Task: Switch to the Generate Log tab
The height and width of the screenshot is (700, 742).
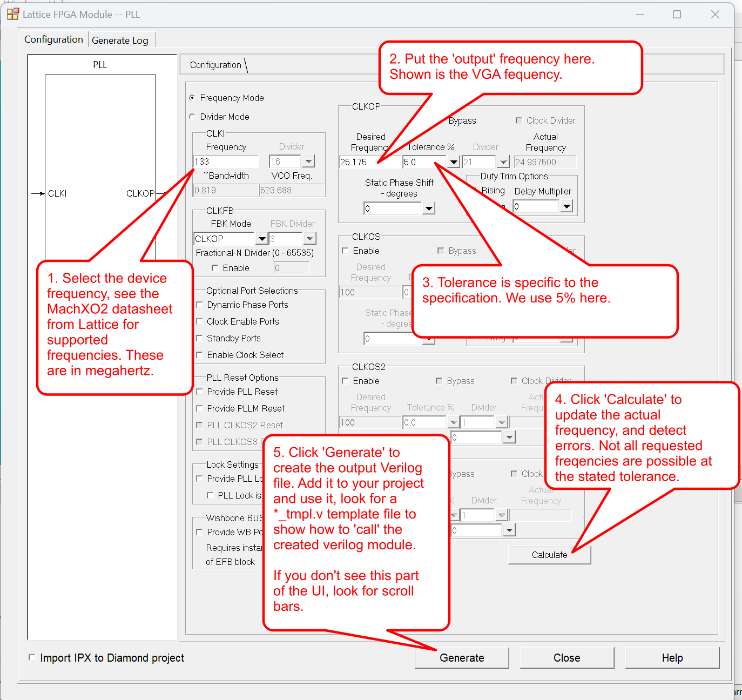Action: point(120,41)
